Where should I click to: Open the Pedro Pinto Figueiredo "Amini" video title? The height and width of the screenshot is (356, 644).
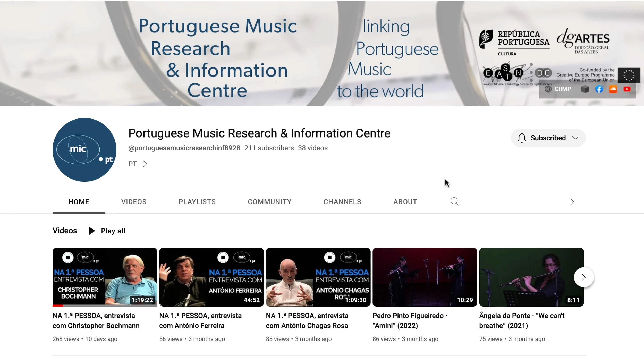(410, 320)
